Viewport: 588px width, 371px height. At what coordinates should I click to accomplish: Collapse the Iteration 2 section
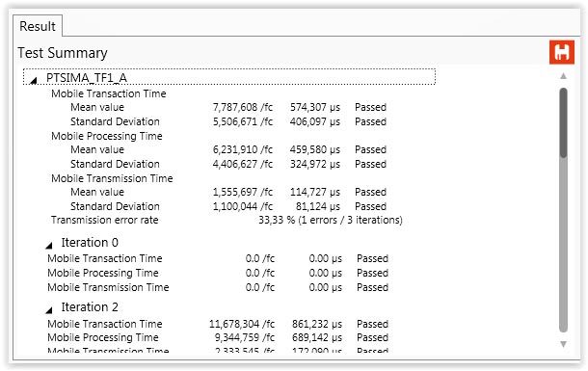tap(49, 310)
